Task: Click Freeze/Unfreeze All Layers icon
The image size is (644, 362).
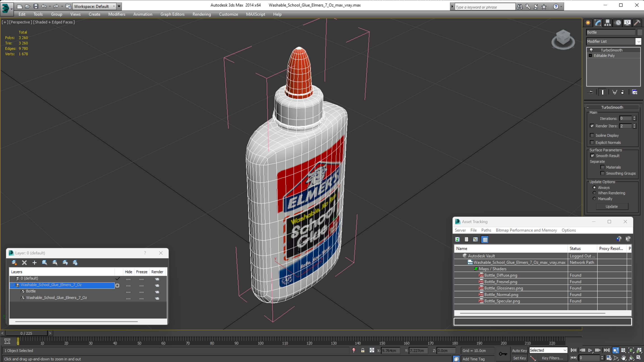Action: coord(75,262)
